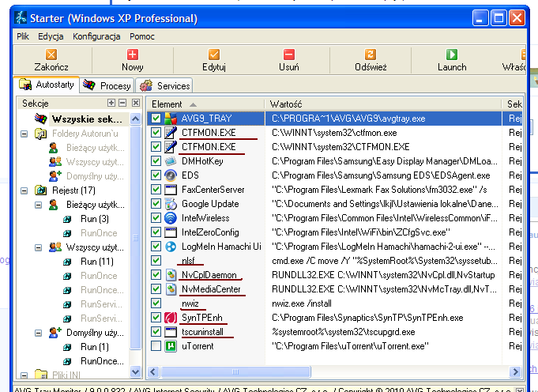Screen dimensions: 538x392
Task: Refresh the list with Odśwież icon
Action: pos(370,55)
